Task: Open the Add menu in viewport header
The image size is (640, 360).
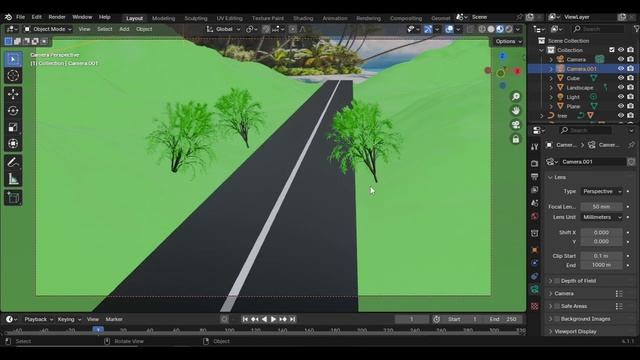Action: tap(124, 29)
